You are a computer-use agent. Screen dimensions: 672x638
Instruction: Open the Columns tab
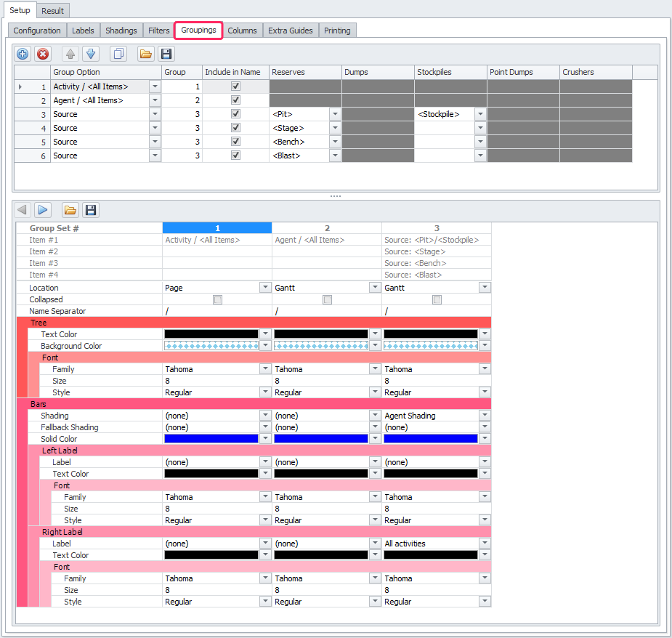[x=242, y=31]
